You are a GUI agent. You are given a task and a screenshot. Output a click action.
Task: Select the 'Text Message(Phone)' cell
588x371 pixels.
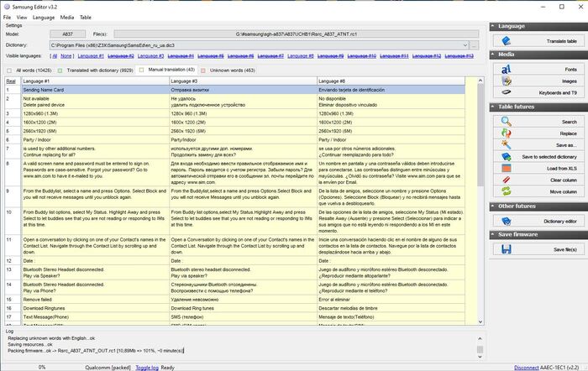click(95, 317)
